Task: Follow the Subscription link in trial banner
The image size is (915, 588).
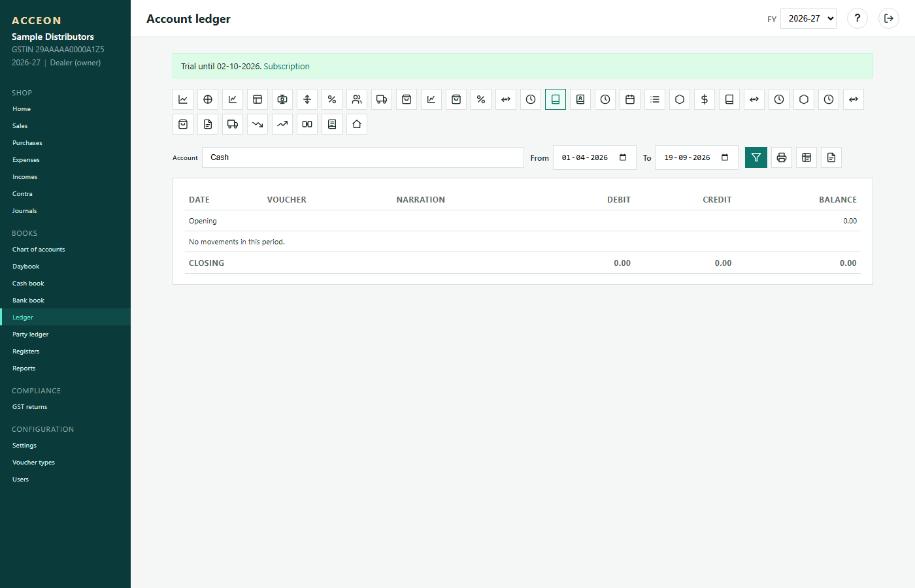Action: tap(287, 66)
